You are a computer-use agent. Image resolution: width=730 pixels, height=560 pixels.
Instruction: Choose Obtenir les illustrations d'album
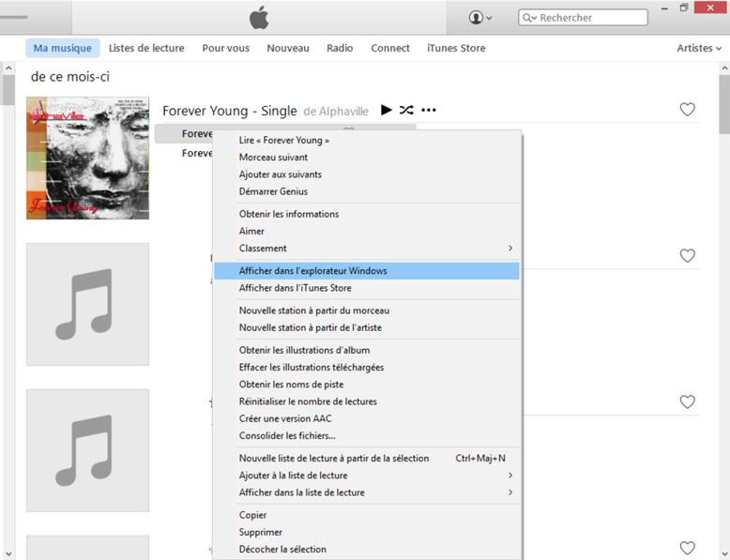pyautogui.click(x=366, y=350)
